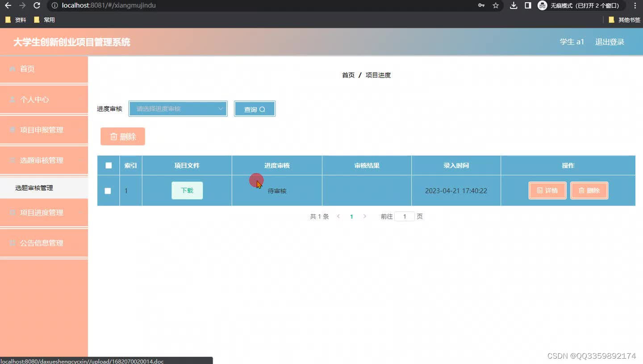643x364 pixels.
Task: Select the 选题审核管理 submenu item
Action: 44,188
